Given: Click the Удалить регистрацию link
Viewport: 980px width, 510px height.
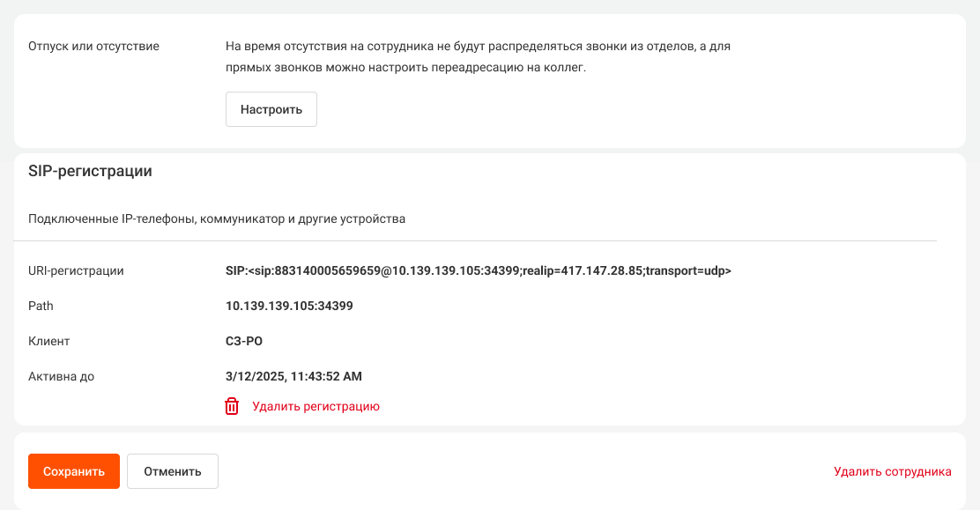Looking at the screenshot, I should [316, 406].
